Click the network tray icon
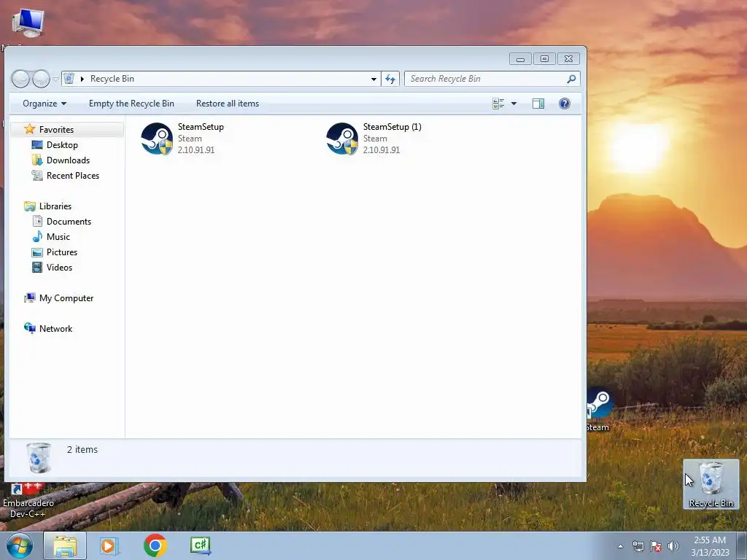The image size is (747, 560). [638, 546]
